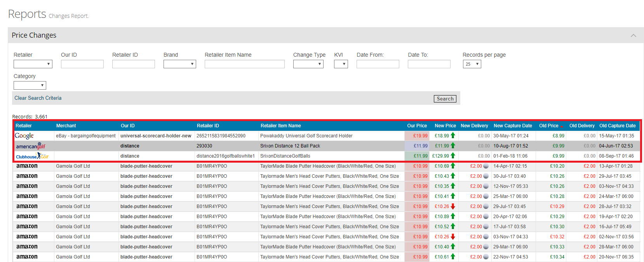The width and height of the screenshot is (644, 262).
Task: Click the Clear Search Criteria link
Action: click(x=38, y=98)
